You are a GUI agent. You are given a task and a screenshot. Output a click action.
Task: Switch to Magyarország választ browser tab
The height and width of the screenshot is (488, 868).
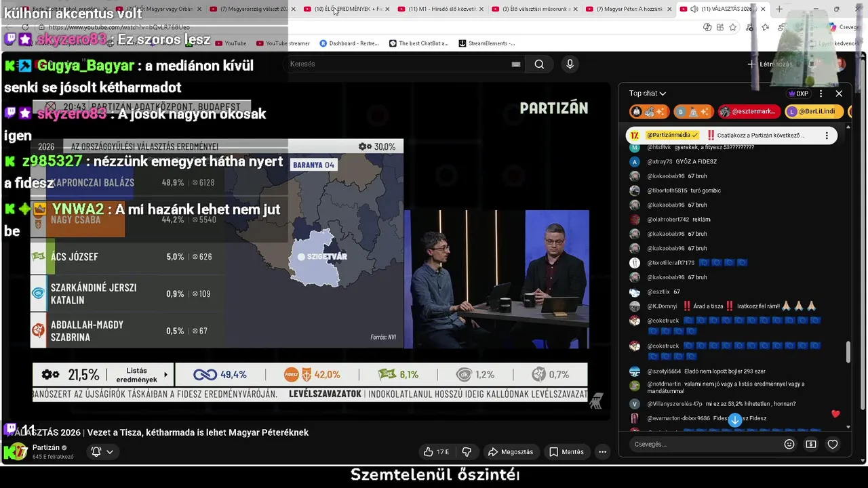(x=252, y=9)
